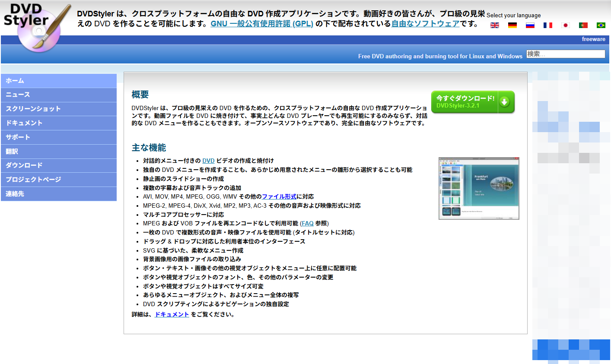This screenshot has height=364, width=611.
Task: Click the search input field
Action: click(x=565, y=54)
